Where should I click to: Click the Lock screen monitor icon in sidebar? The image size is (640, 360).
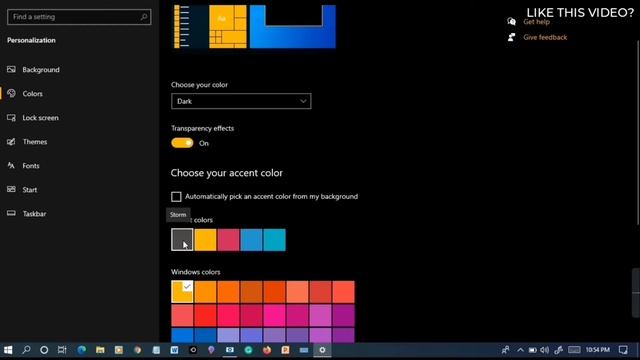point(11,118)
